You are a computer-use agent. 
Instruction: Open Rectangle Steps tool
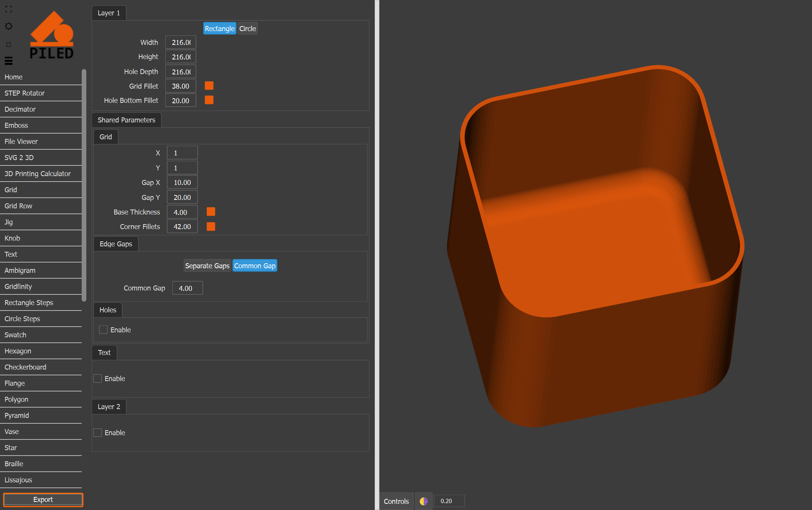pyautogui.click(x=41, y=303)
